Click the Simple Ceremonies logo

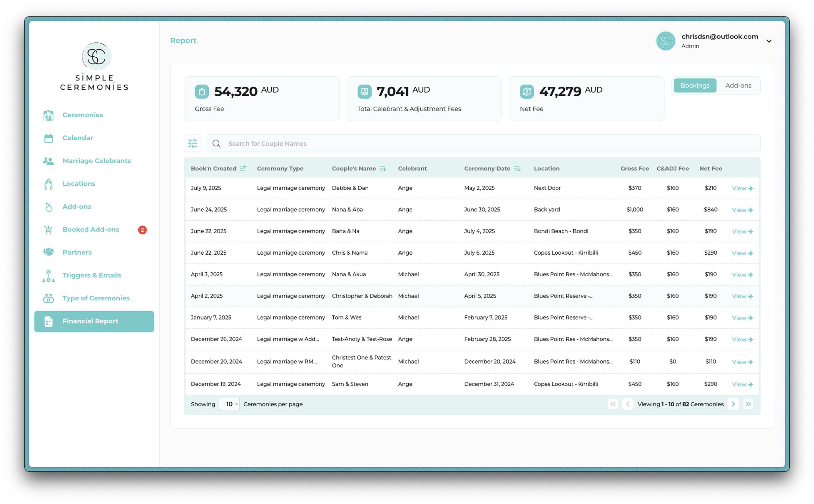(x=94, y=67)
